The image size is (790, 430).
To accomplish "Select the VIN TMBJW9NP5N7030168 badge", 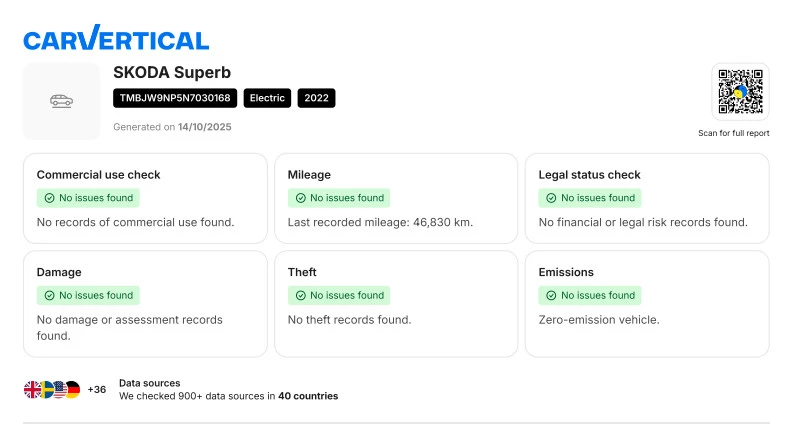I will (x=175, y=98).
